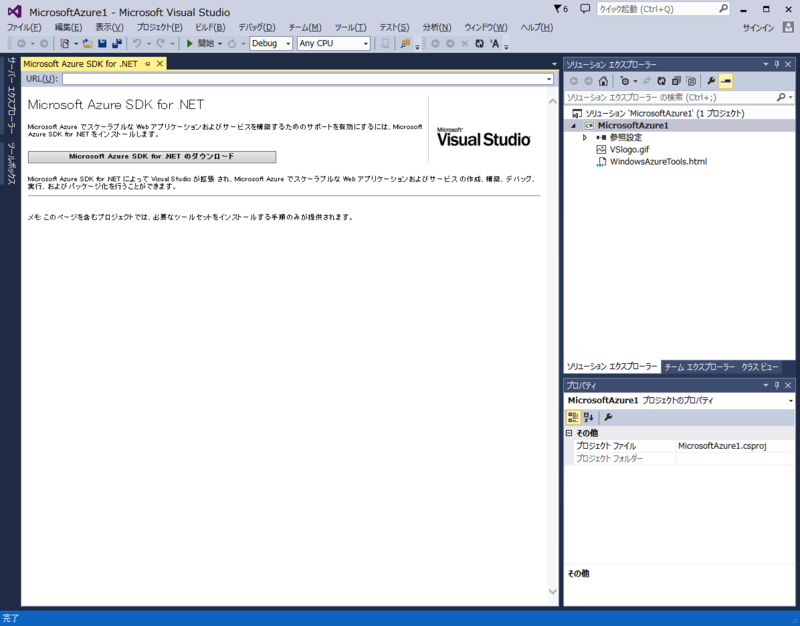Refresh the Solution Explorer tree

[x=661, y=81]
